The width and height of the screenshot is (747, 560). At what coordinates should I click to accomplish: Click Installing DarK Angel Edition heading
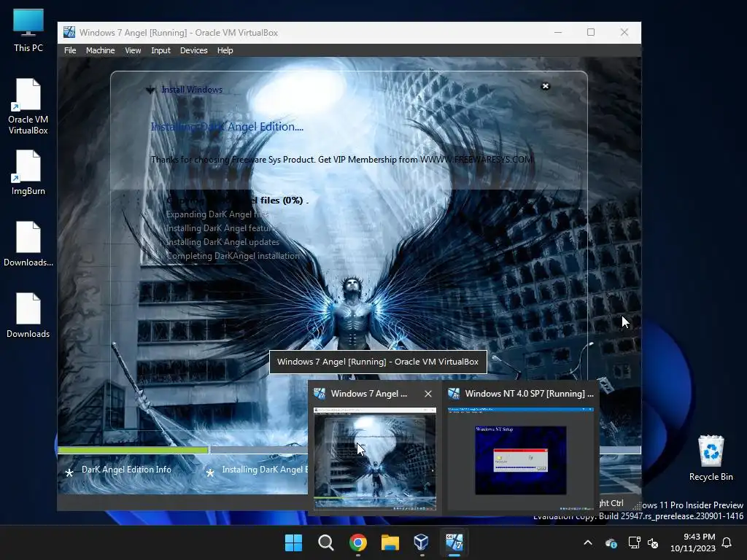227,127
